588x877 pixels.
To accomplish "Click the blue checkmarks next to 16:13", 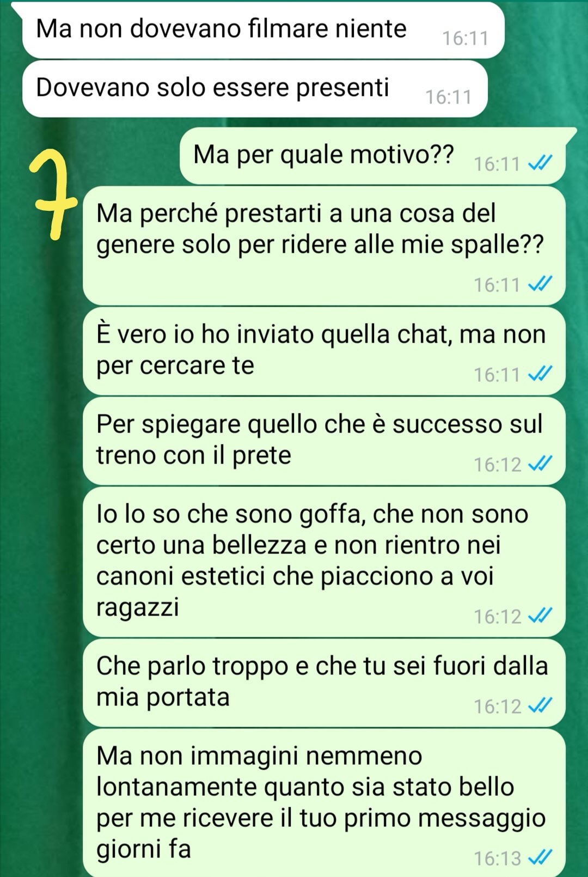I will (x=541, y=858).
